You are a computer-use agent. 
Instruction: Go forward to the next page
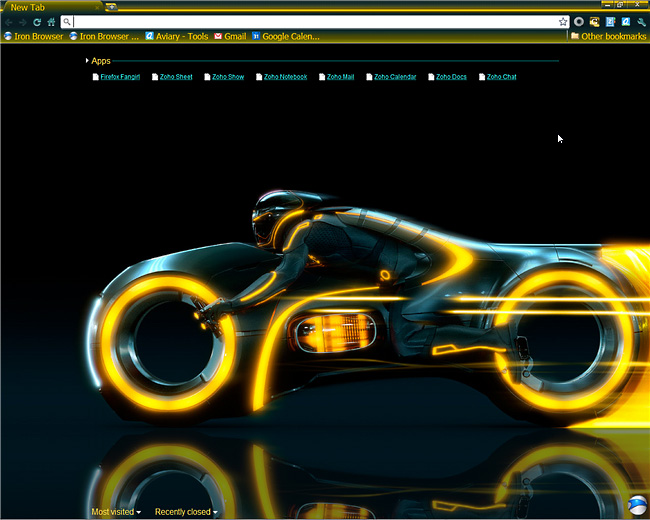point(23,22)
